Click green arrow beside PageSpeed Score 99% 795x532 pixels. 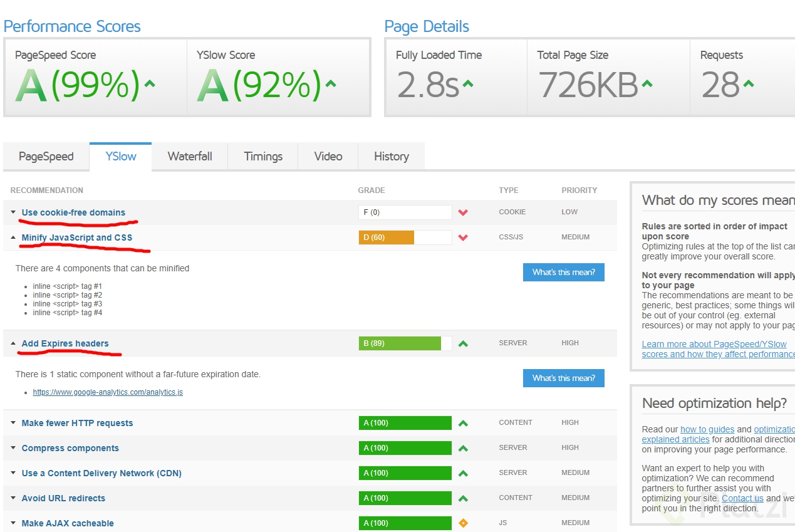click(150, 83)
